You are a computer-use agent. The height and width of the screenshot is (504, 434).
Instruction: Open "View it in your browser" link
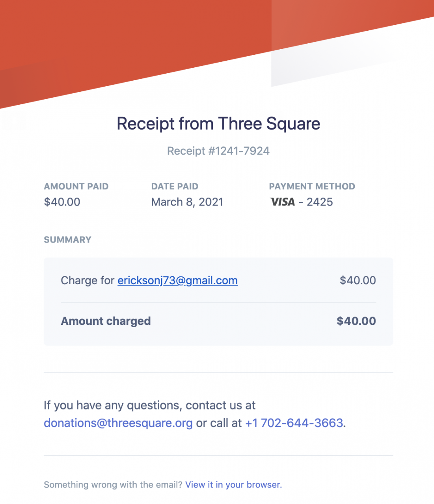(x=233, y=485)
